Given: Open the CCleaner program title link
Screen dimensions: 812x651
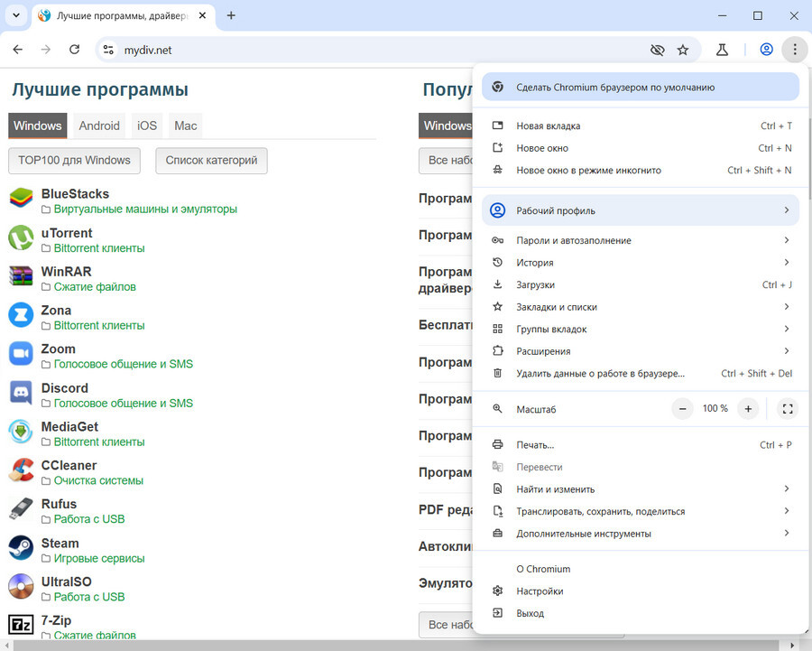Looking at the screenshot, I should click(x=69, y=465).
